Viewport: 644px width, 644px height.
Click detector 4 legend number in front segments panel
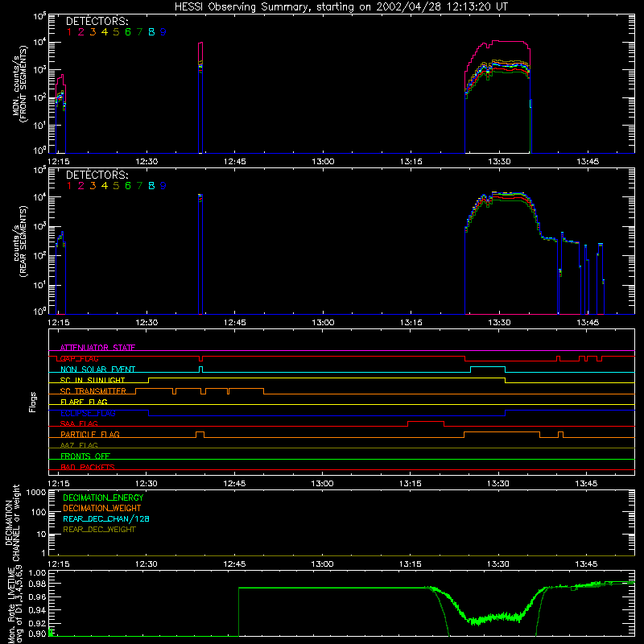(105, 32)
